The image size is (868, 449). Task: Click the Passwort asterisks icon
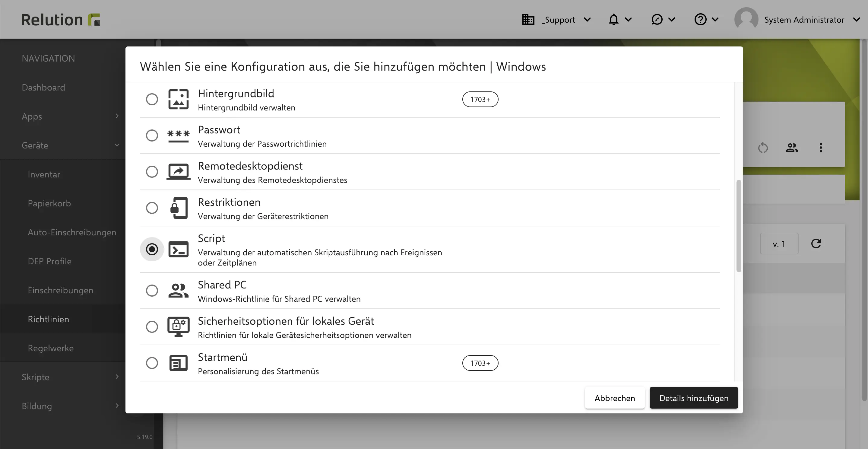click(178, 136)
